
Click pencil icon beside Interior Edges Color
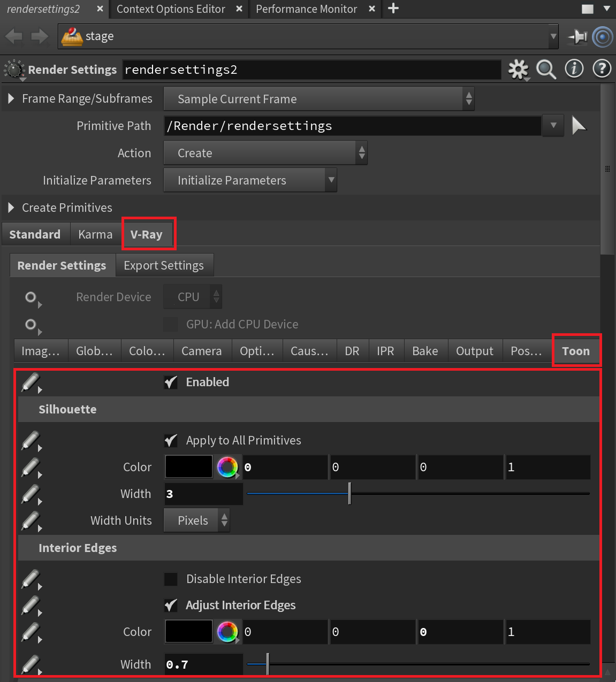coord(31,632)
